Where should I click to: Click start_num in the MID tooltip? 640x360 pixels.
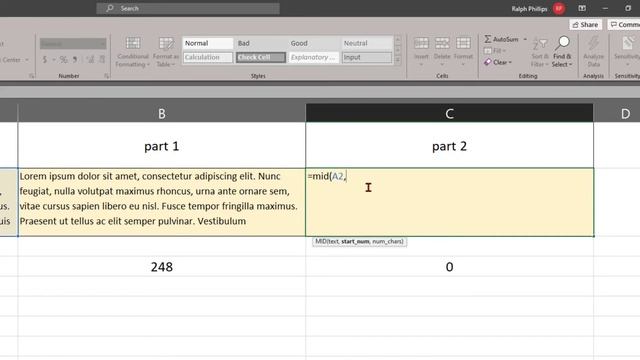pos(355,242)
